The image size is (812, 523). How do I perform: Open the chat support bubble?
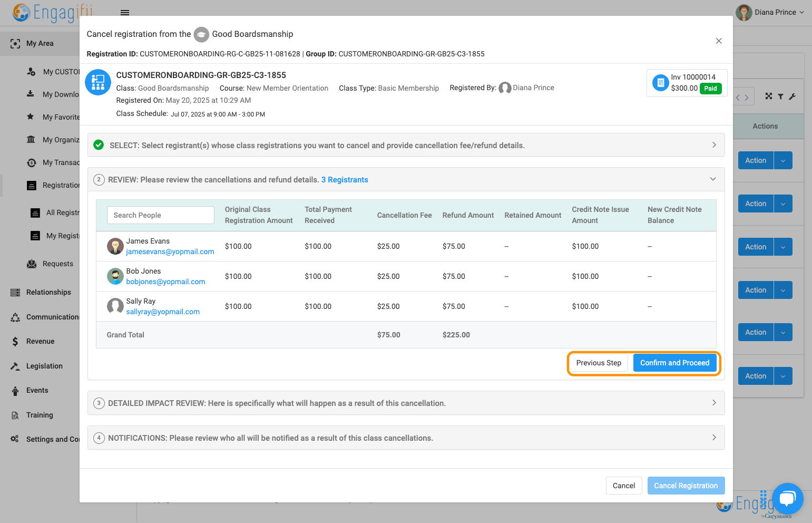click(787, 498)
